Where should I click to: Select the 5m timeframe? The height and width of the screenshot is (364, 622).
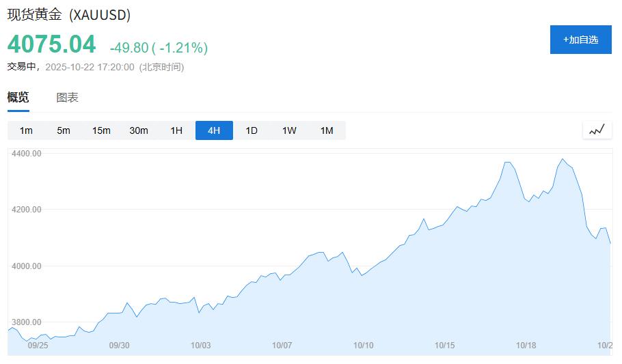(x=64, y=130)
